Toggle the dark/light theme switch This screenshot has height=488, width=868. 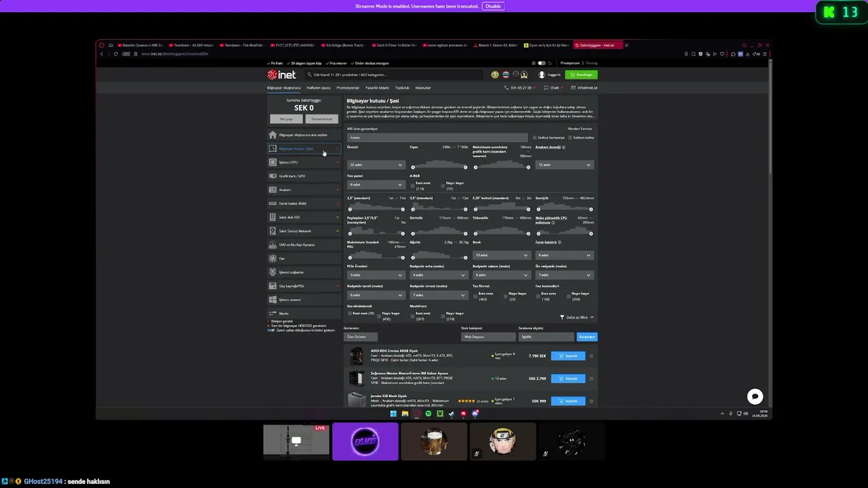[541, 63]
